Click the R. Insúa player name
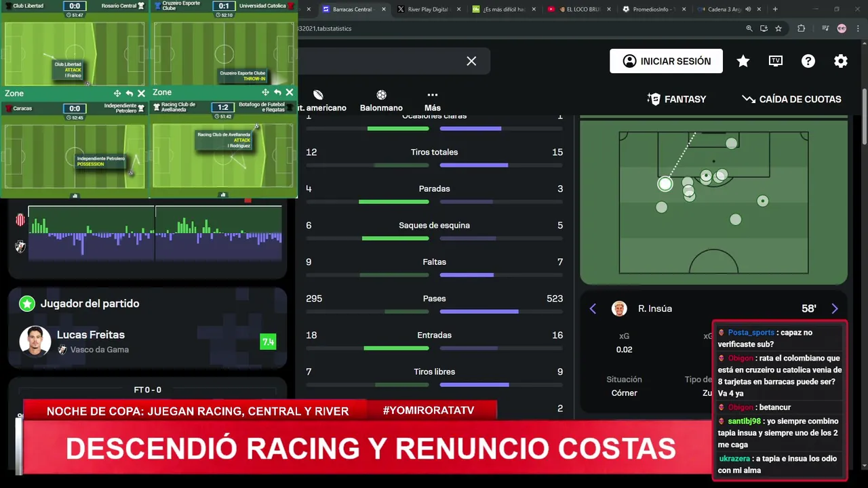The height and width of the screenshot is (488, 868). coord(655,308)
